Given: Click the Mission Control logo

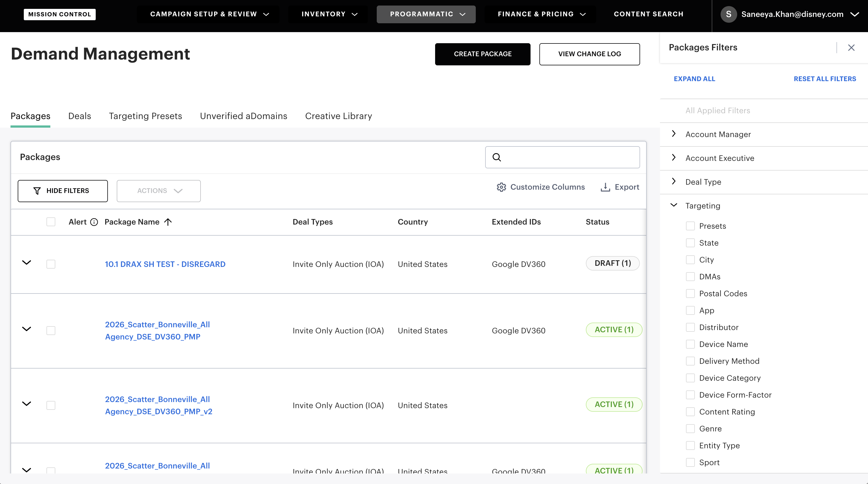Looking at the screenshot, I should click(x=60, y=14).
